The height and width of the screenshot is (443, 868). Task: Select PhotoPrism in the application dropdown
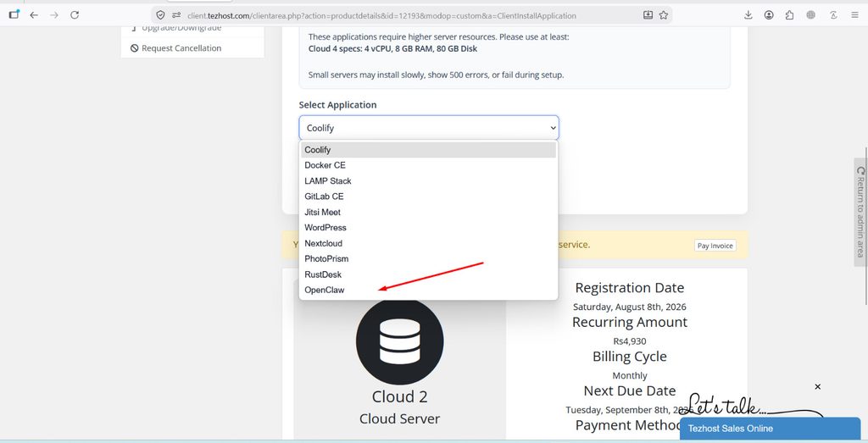(x=428, y=259)
